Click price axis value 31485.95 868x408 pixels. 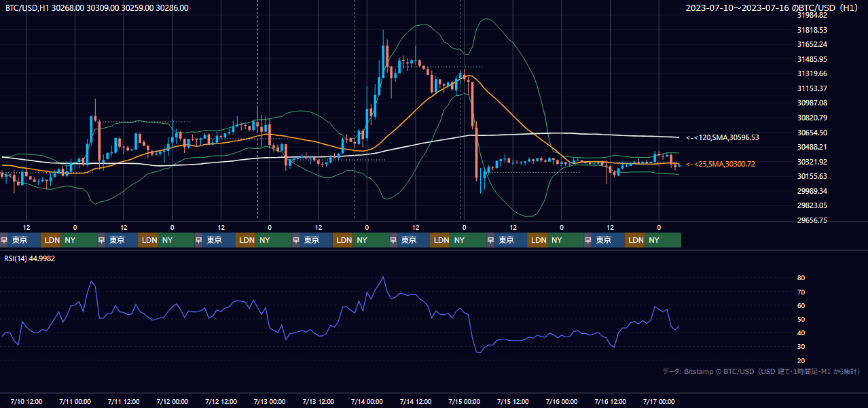(x=812, y=59)
